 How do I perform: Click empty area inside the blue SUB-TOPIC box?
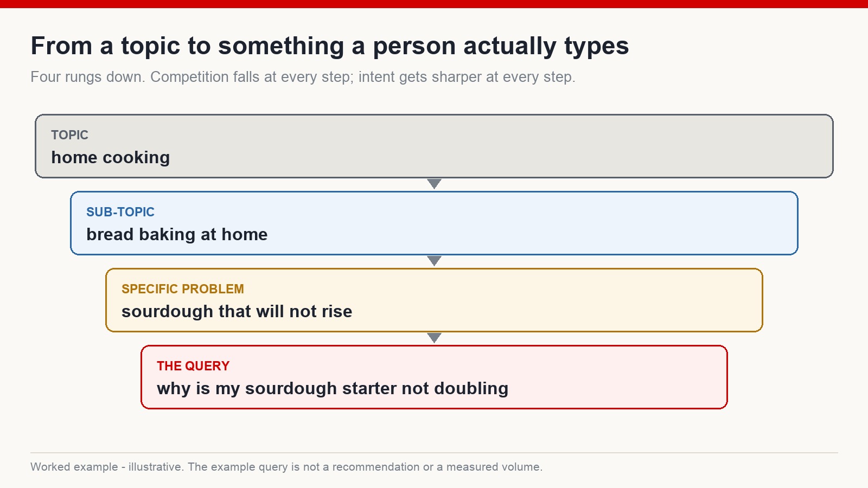coord(542,223)
